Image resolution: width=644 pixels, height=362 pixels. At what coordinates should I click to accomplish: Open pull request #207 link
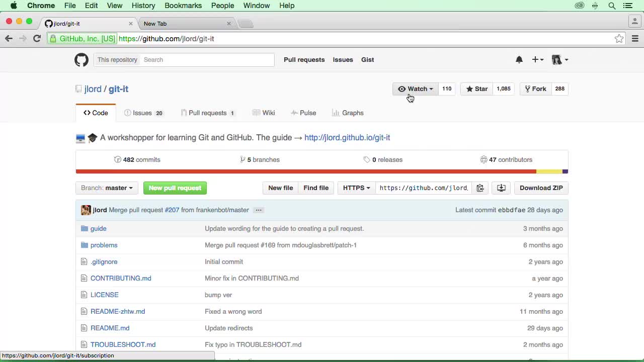pos(172,210)
